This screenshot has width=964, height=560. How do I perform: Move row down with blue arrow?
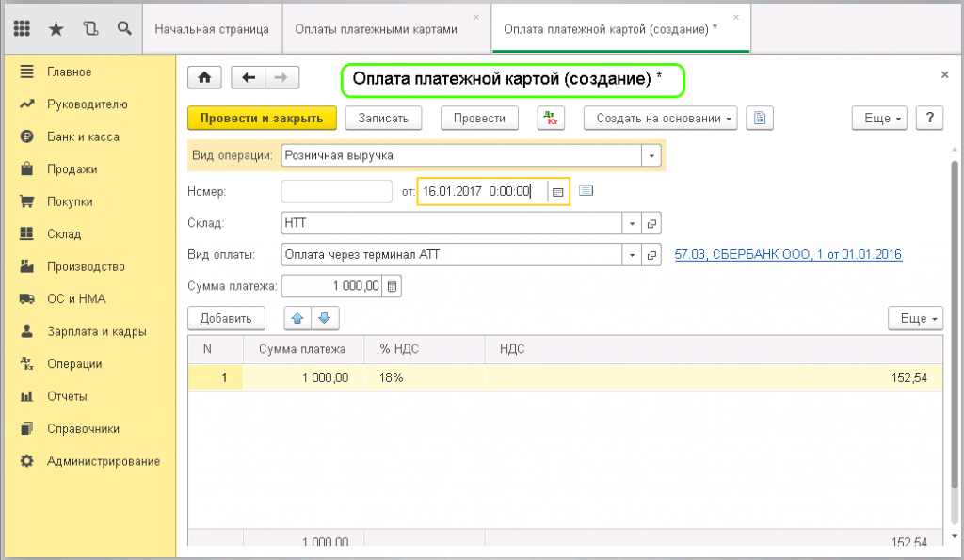[x=324, y=319]
